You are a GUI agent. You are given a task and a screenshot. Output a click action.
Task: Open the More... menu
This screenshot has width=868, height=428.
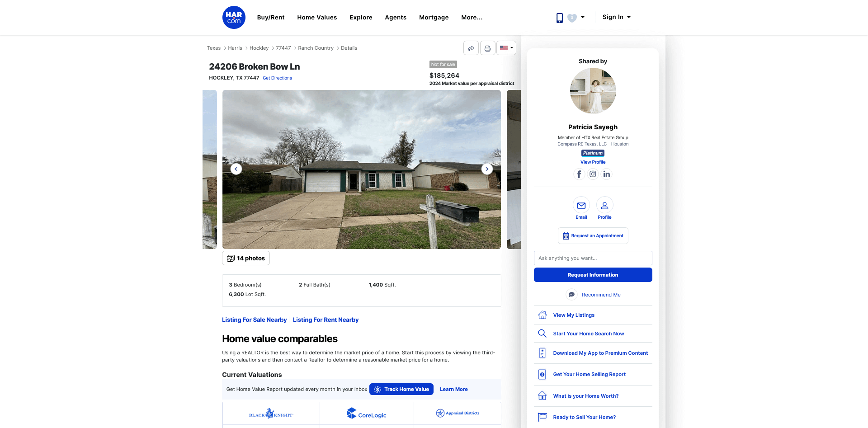(472, 17)
